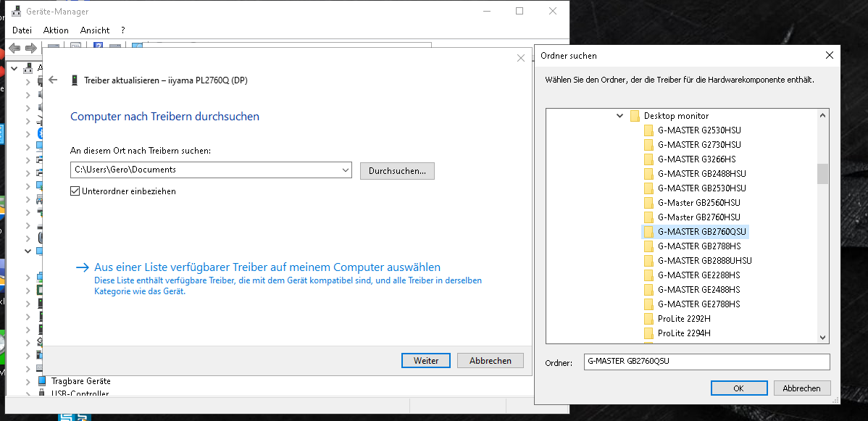This screenshot has width=868, height=421.
Task: Click the forward arrow in Geräte-Manager toolbar
Action: (x=31, y=48)
